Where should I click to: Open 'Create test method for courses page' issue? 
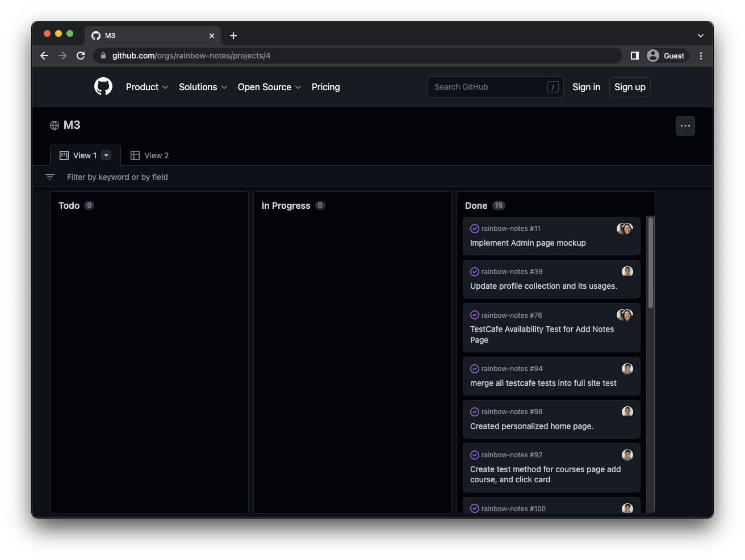(x=546, y=474)
